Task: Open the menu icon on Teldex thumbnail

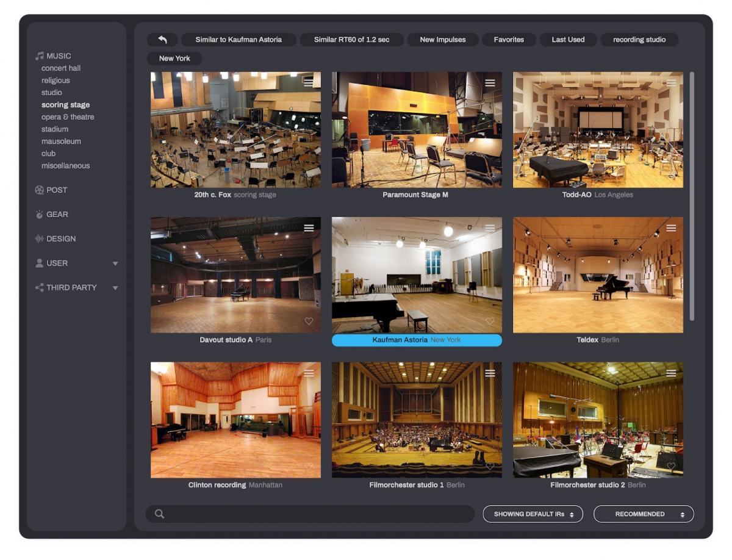Action: pos(671,228)
